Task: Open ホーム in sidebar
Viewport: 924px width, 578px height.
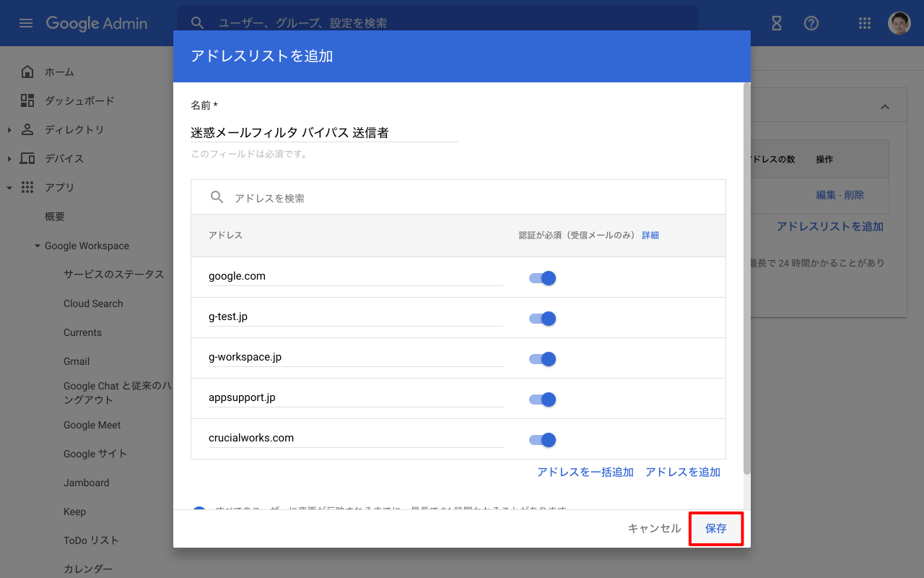Action: (x=59, y=72)
